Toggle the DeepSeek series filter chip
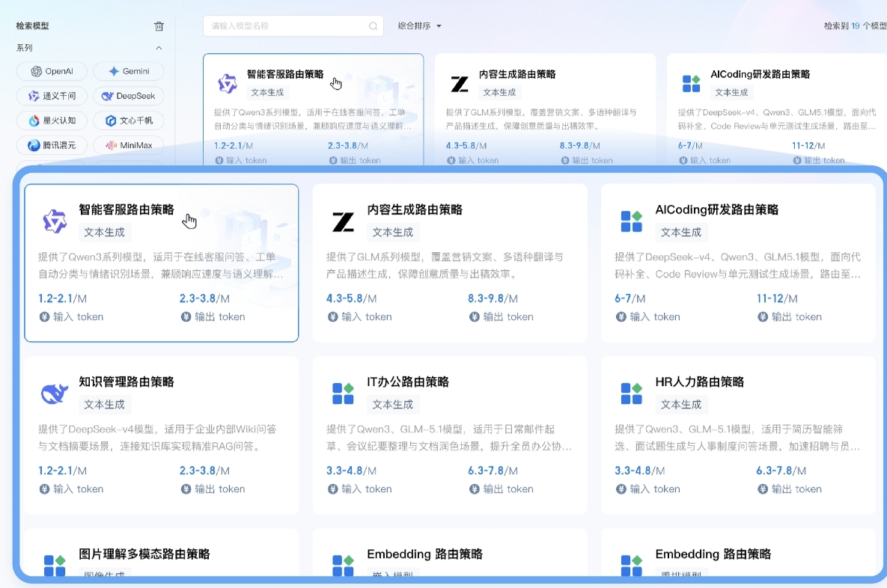The image size is (887, 588). click(x=129, y=96)
